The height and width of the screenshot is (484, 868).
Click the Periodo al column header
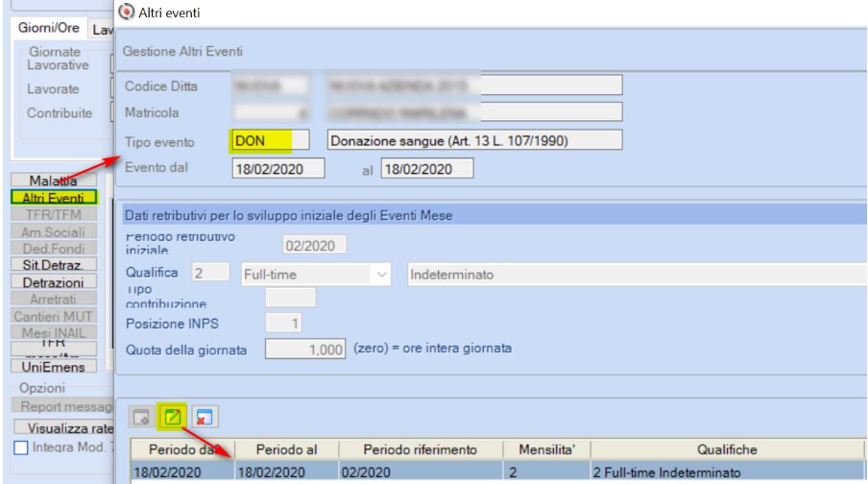tap(287, 449)
